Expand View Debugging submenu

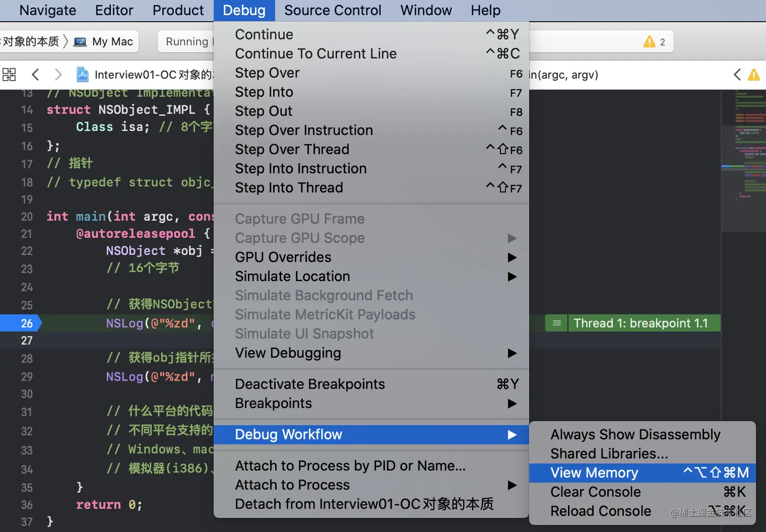(x=371, y=353)
